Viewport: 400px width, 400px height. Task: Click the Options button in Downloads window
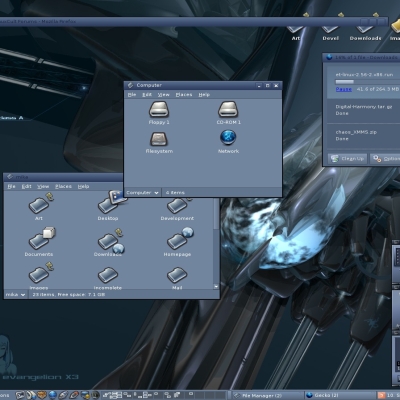point(385,159)
